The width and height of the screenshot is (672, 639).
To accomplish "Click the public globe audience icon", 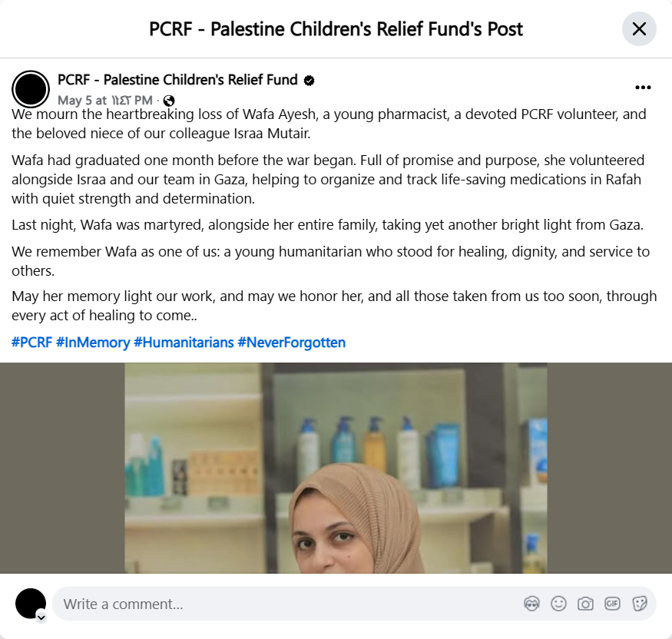I will click(x=169, y=101).
